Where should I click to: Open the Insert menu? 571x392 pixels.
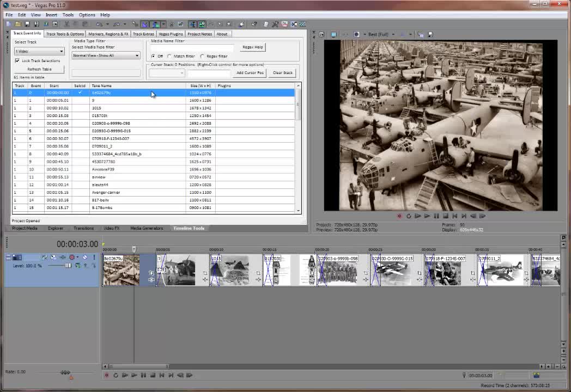click(x=51, y=15)
